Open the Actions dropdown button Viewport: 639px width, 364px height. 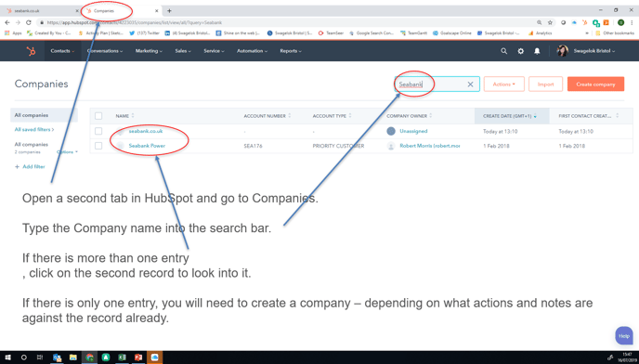[x=503, y=84]
